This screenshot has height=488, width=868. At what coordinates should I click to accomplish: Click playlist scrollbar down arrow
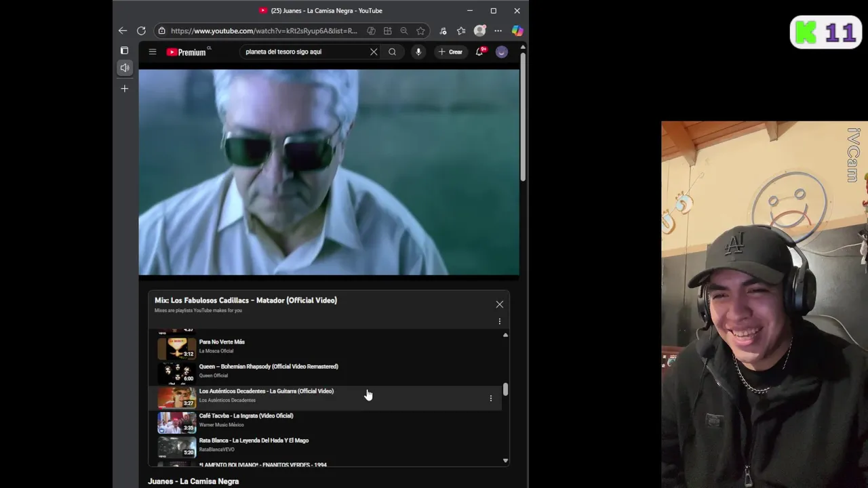pos(505,461)
